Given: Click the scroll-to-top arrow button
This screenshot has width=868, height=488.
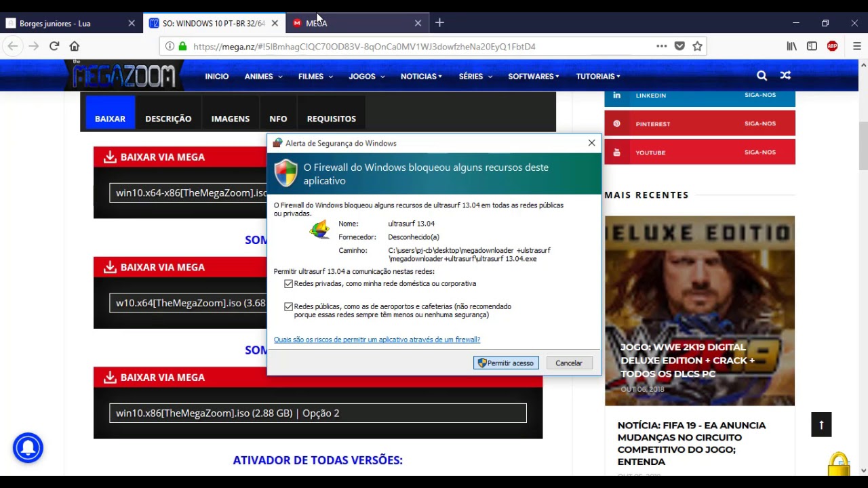Looking at the screenshot, I should [x=821, y=425].
